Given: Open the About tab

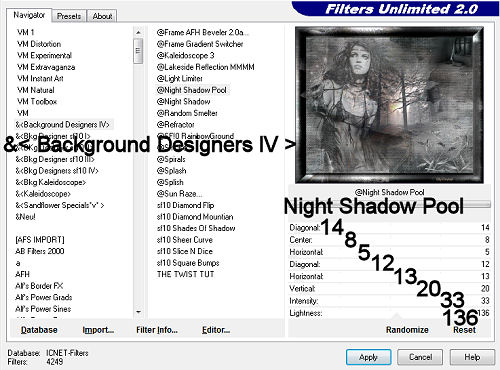Looking at the screenshot, I should click(x=102, y=16).
